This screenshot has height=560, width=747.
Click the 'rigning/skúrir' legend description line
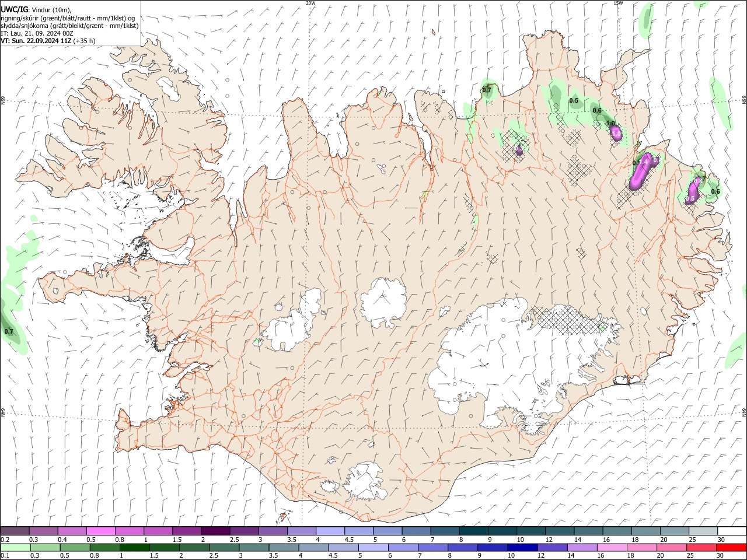pos(68,17)
